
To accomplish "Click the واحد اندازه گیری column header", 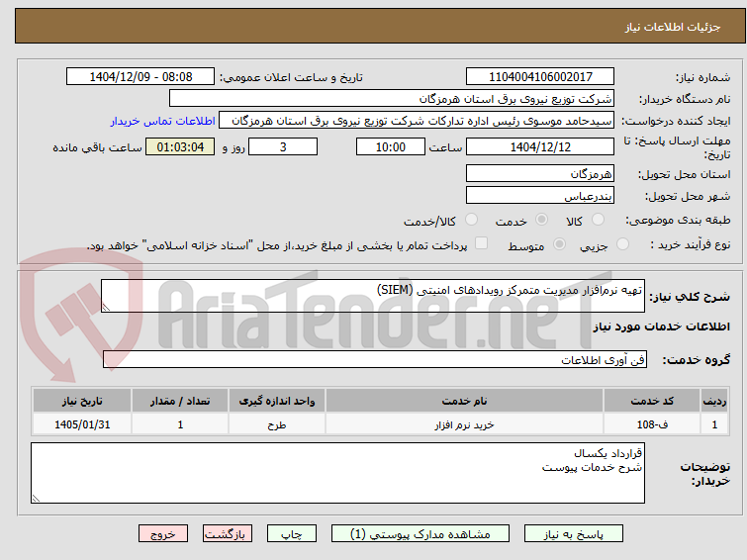I will pyautogui.click(x=277, y=401).
